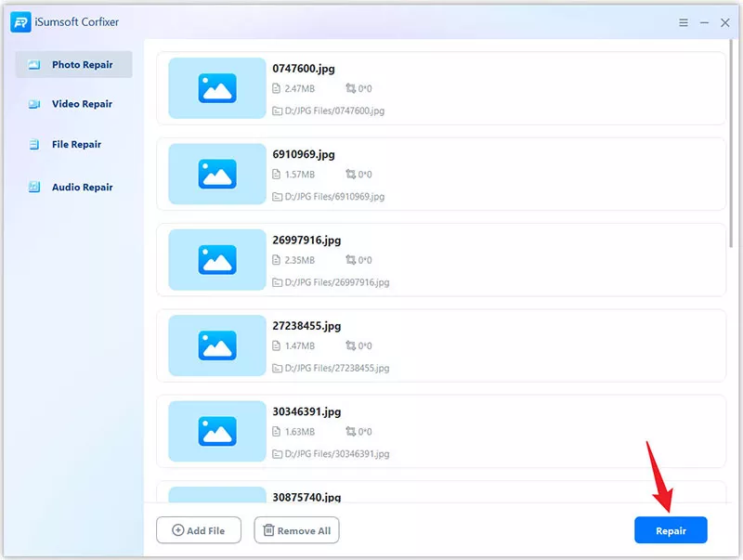Click the path D:/JPG Files/0747600.jpg
The width and height of the screenshot is (743, 560).
334,111
